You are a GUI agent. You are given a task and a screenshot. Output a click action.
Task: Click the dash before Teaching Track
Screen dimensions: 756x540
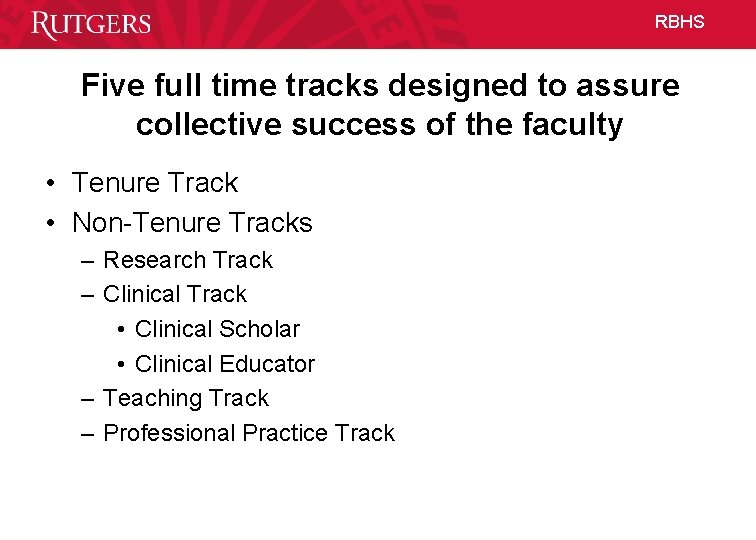87,400
